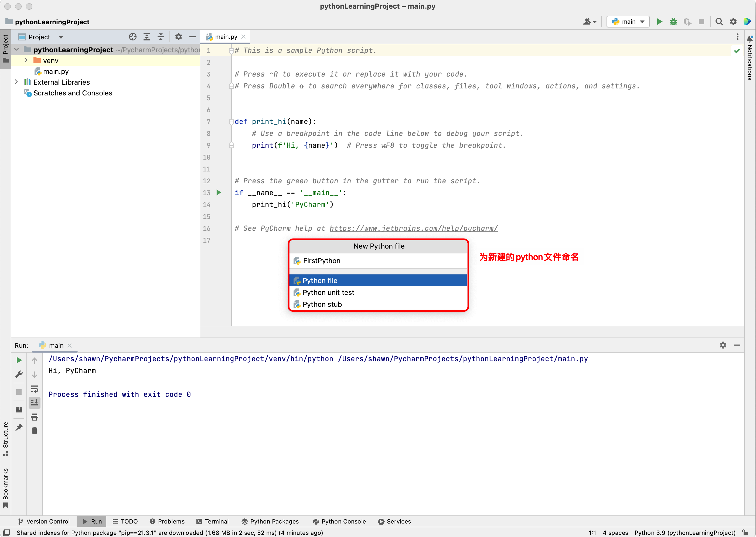This screenshot has width=756, height=537.
Task: Open the jetbrains help link in editor
Action: (x=414, y=229)
